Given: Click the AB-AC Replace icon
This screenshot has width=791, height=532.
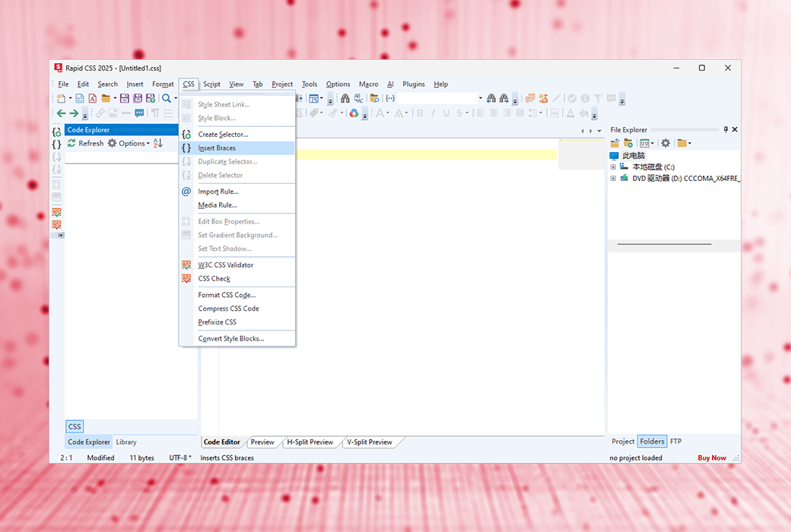Looking at the screenshot, I should (358, 98).
